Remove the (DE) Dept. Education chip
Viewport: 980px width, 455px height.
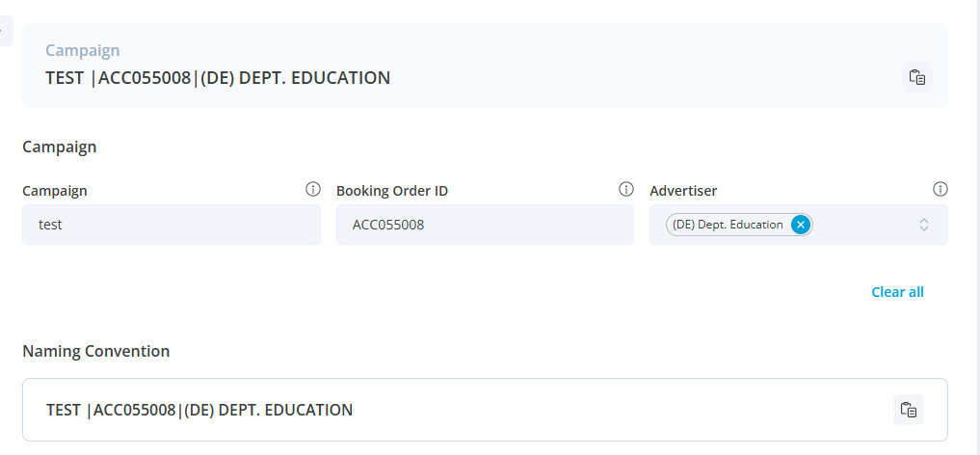pyautogui.click(x=800, y=225)
